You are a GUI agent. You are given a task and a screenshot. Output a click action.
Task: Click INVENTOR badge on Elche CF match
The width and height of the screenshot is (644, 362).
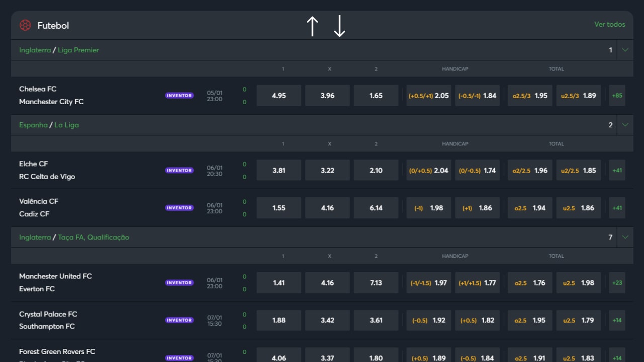point(179,170)
